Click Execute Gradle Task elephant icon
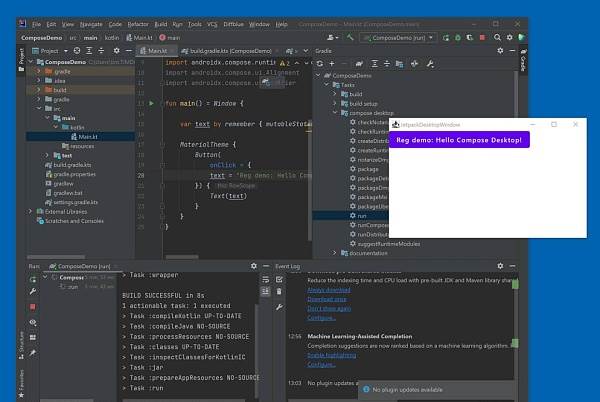The width and height of the screenshot is (600, 402). 359,64
